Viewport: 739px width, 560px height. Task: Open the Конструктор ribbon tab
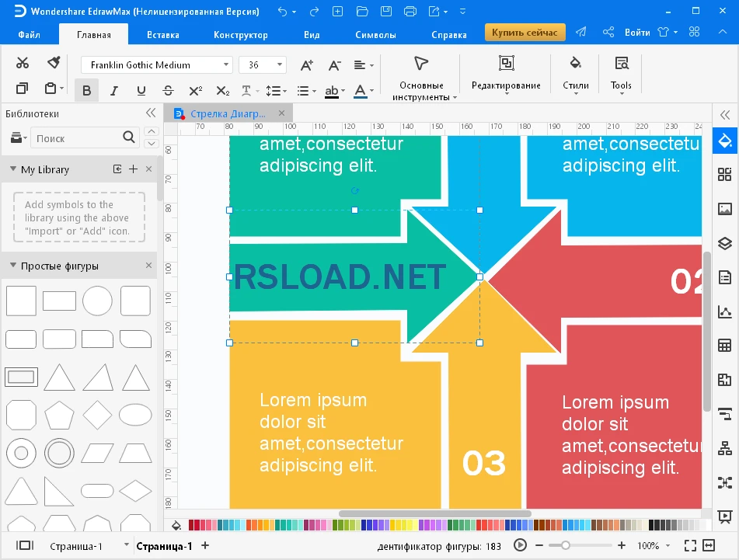tap(241, 35)
